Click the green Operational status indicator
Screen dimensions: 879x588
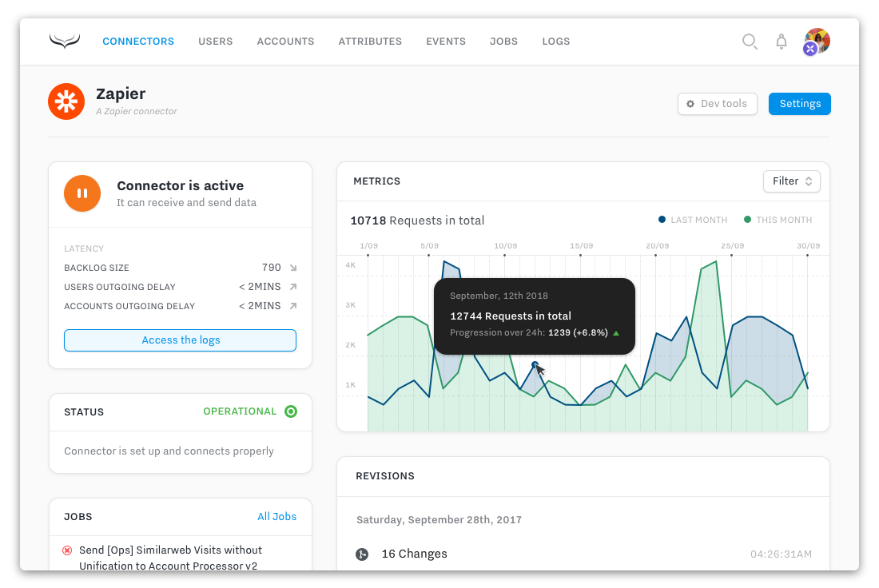(x=291, y=411)
